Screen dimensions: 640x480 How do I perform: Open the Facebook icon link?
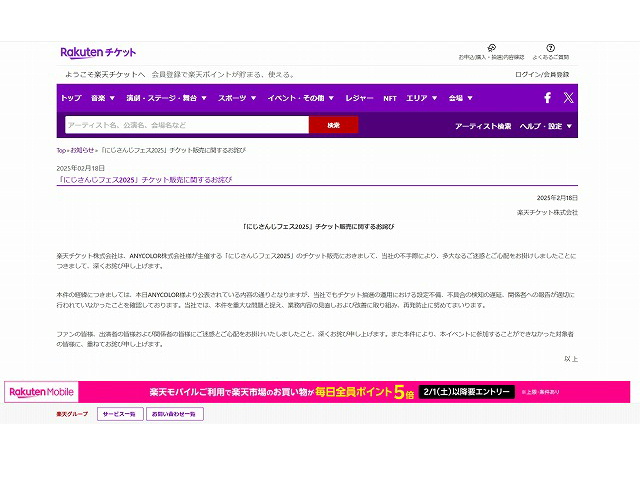click(x=548, y=98)
